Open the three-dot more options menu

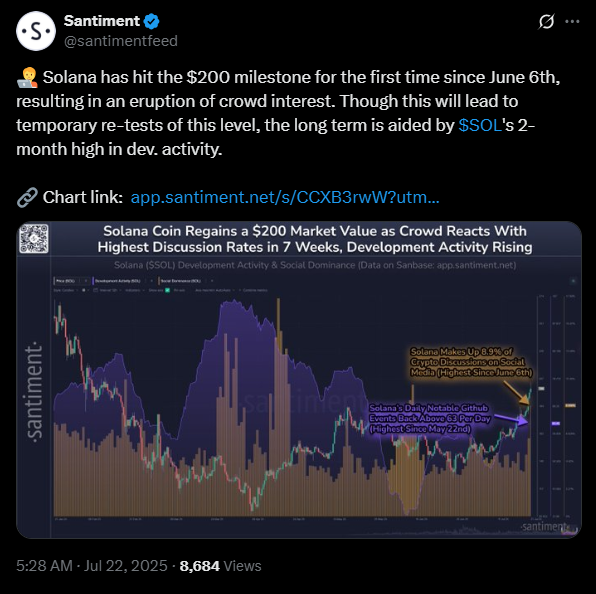click(x=572, y=21)
